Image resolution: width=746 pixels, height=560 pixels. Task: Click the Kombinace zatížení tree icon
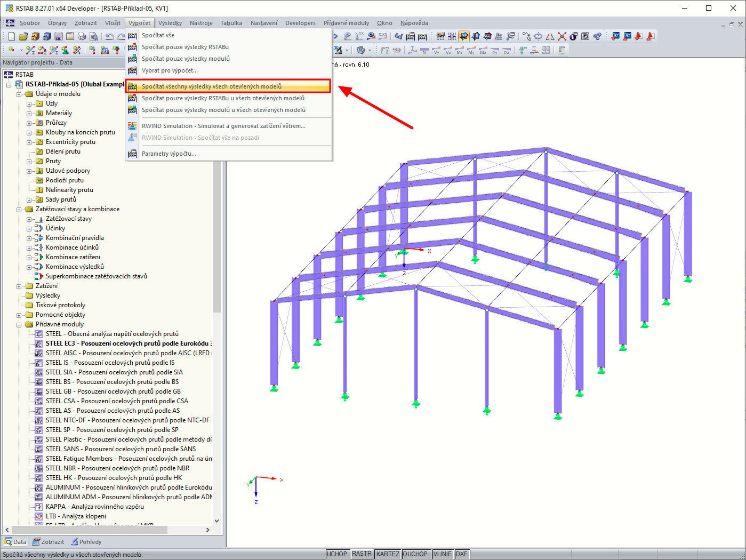tap(39, 257)
